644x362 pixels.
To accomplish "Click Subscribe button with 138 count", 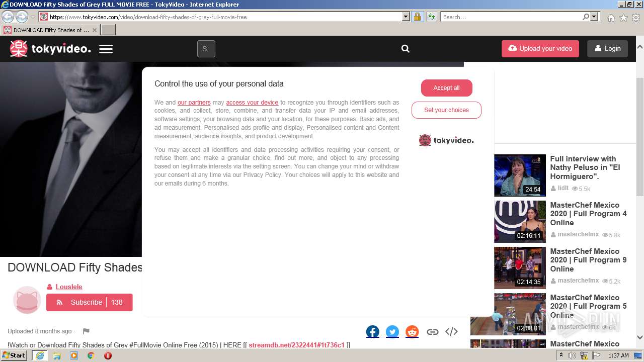I will tap(90, 302).
